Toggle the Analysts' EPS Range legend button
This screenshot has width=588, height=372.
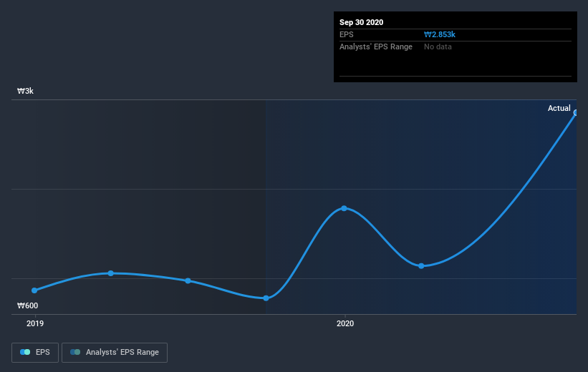(115, 353)
